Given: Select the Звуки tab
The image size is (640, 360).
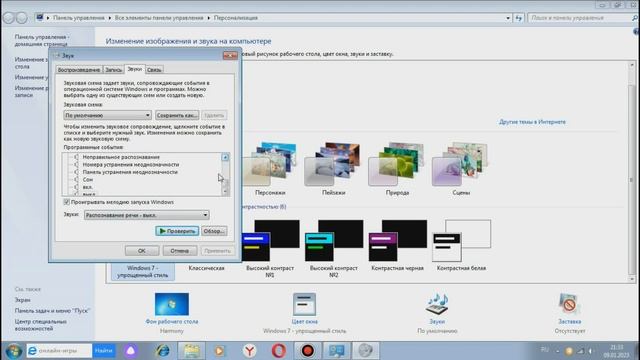Looking at the screenshot, I should [x=135, y=69].
